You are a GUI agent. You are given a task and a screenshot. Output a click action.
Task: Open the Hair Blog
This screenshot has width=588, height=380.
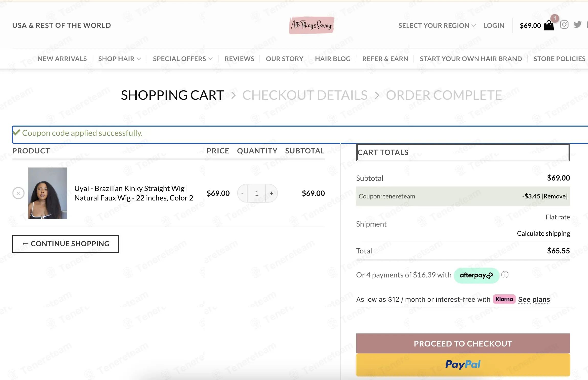(x=333, y=59)
